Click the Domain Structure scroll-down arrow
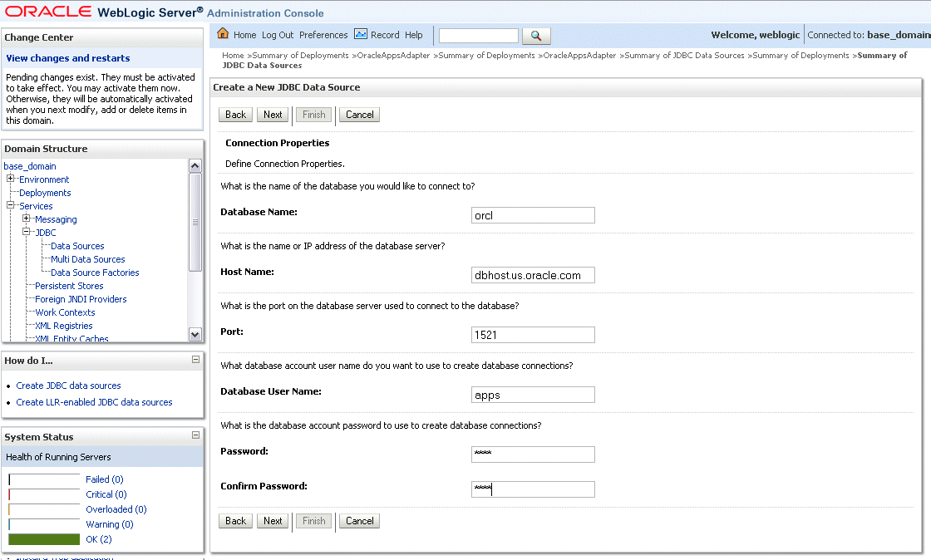The width and height of the screenshot is (931, 560). click(x=195, y=335)
